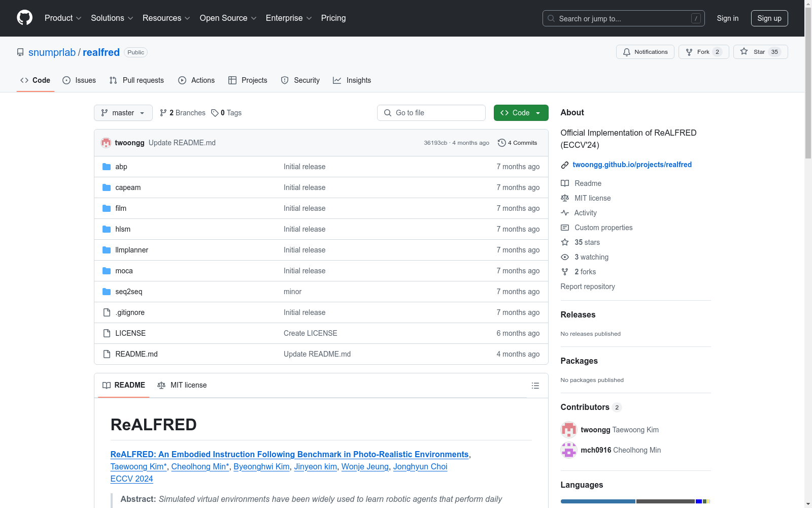Click mch0916 contributor avatar
This screenshot has width=812, height=508.
click(569, 450)
